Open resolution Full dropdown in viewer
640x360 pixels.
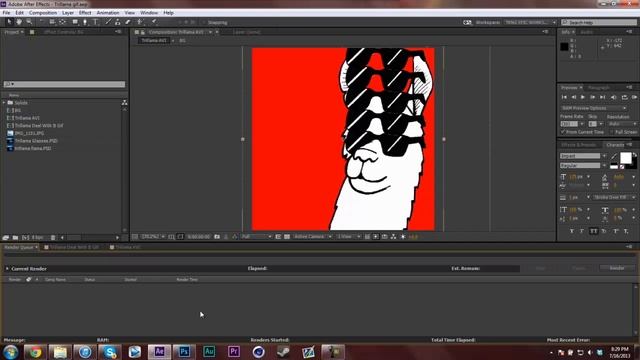point(257,237)
